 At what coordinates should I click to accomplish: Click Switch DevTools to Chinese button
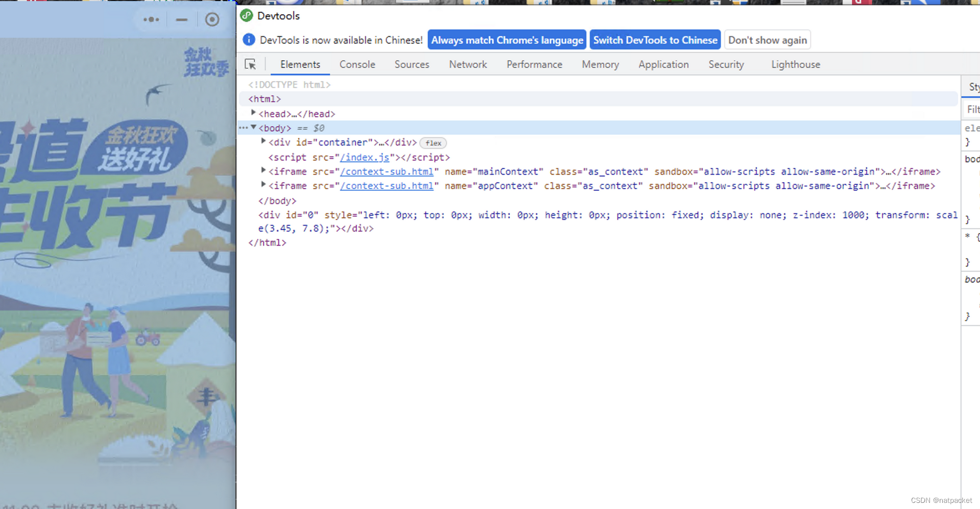pyautogui.click(x=655, y=40)
